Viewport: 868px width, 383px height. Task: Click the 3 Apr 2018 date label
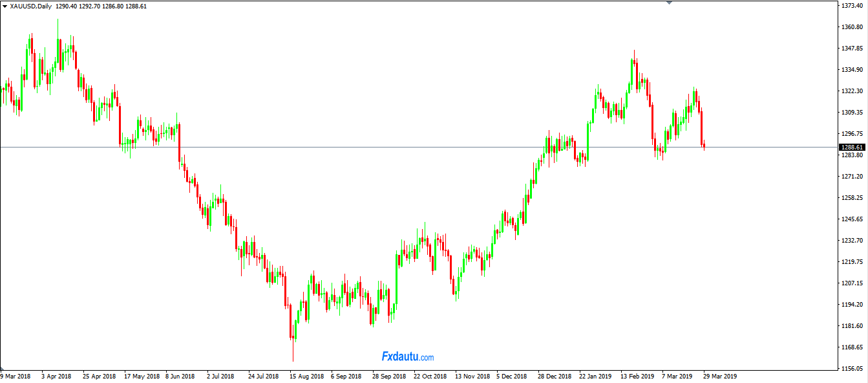[58, 376]
